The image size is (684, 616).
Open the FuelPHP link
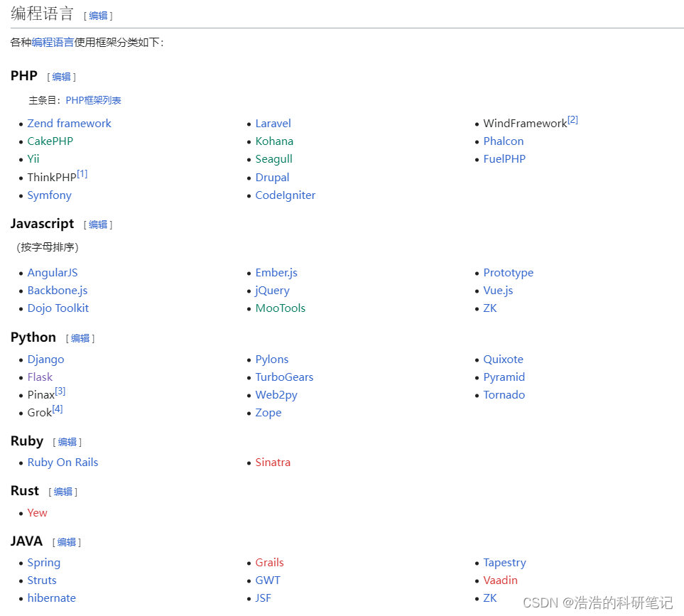click(504, 159)
